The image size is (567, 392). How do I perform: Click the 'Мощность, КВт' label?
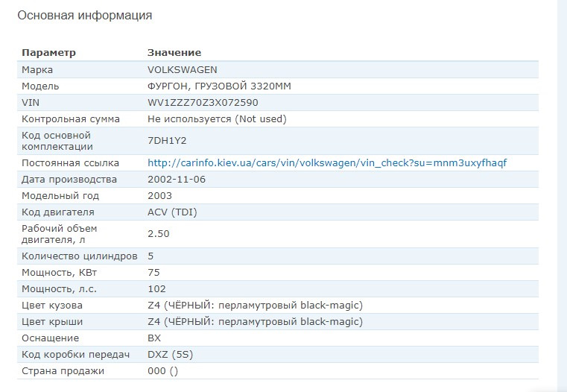60,273
